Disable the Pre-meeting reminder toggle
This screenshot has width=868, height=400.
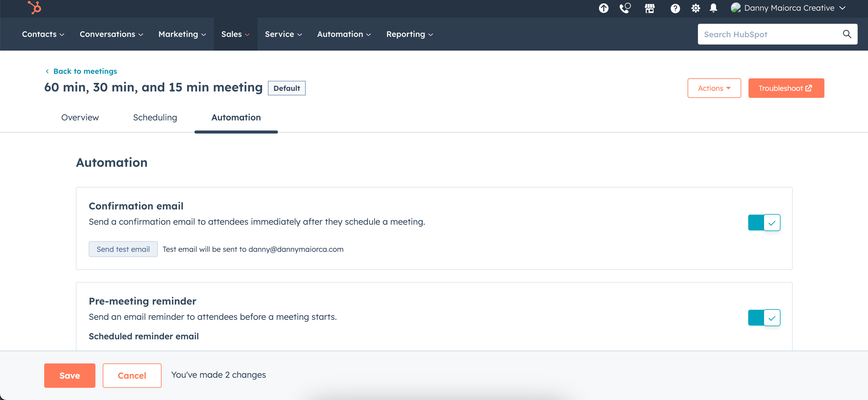764,317
